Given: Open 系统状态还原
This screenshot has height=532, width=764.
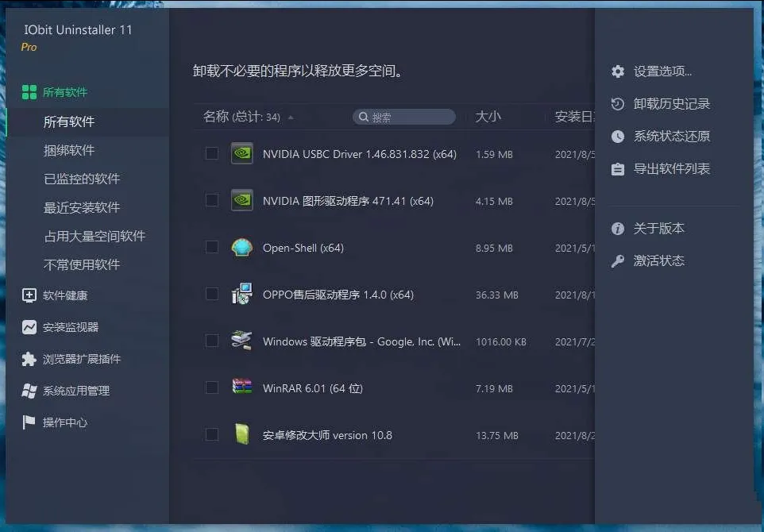Looking at the screenshot, I should [671, 137].
